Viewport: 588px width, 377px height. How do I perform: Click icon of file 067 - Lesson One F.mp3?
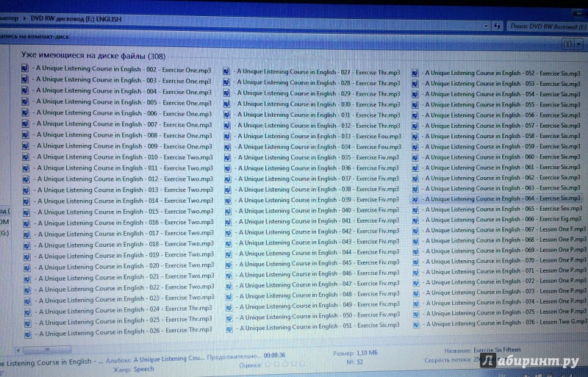tap(416, 231)
